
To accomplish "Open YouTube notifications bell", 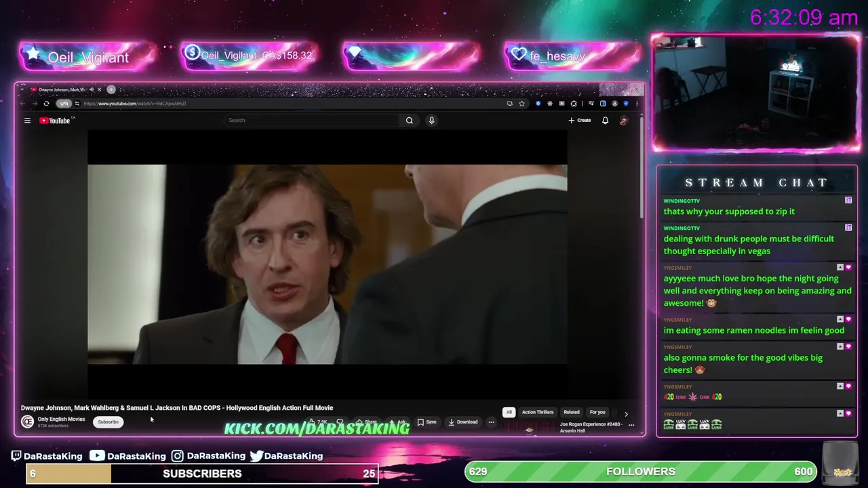I will click(x=605, y=121).
